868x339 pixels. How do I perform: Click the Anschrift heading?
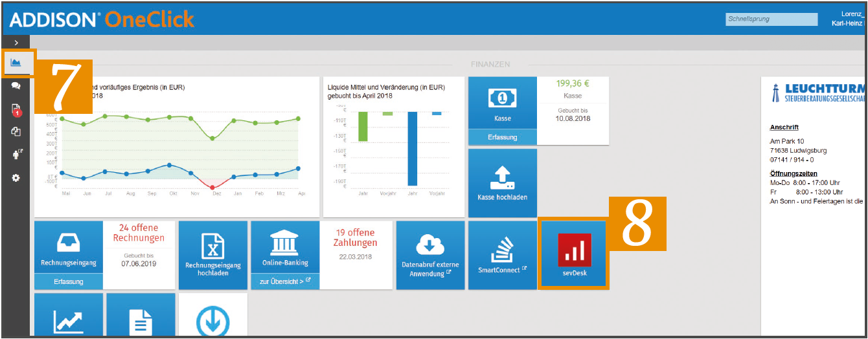coord(784,127)
